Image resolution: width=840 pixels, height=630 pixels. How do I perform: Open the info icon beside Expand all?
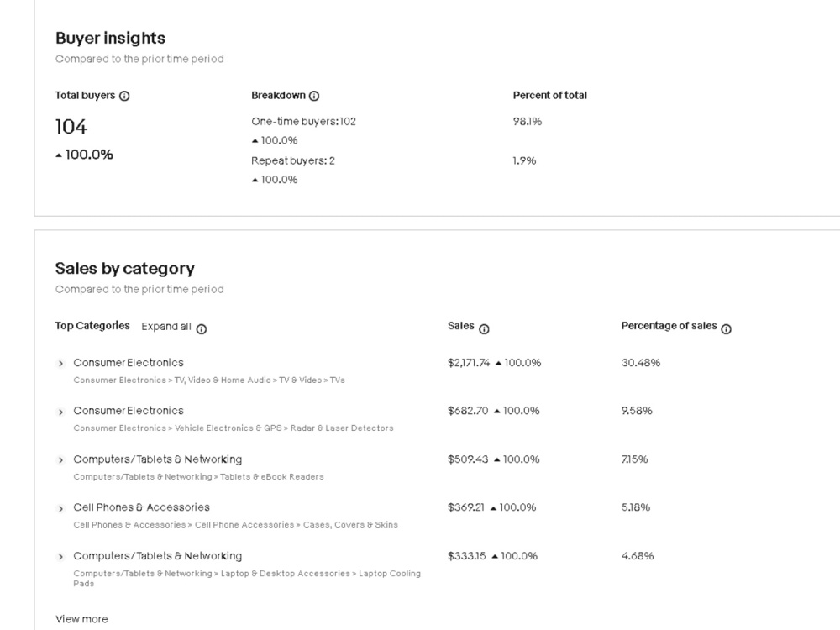[x=202, y=329]
